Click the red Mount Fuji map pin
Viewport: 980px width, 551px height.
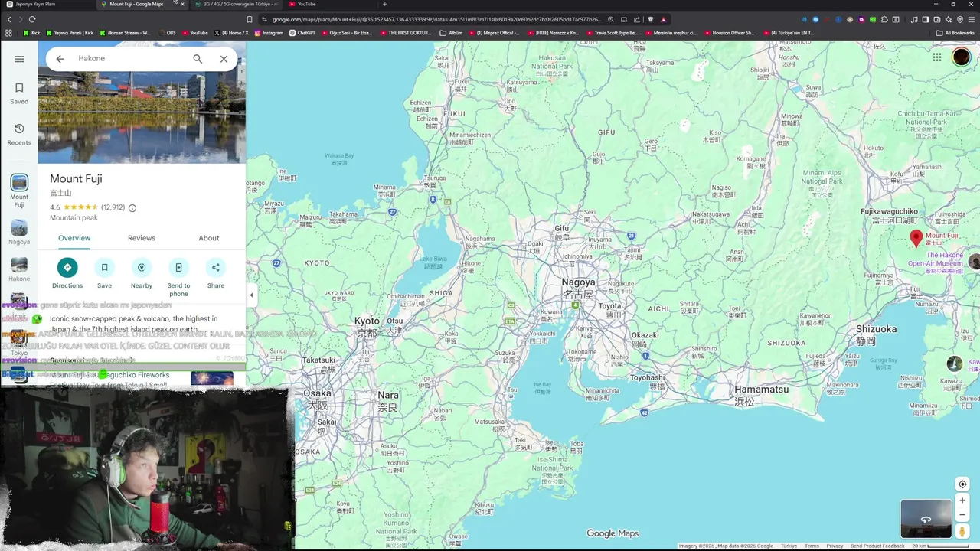[x=916, y=238]
